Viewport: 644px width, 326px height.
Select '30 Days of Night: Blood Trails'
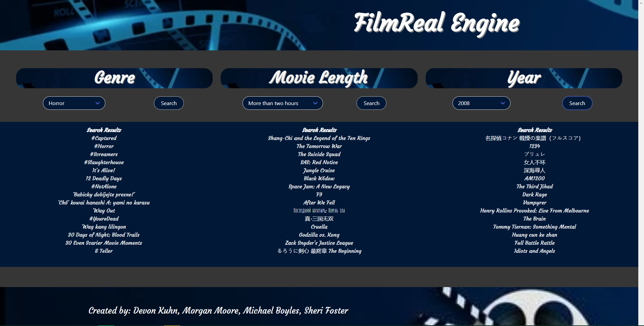click(x=104, y=235)
